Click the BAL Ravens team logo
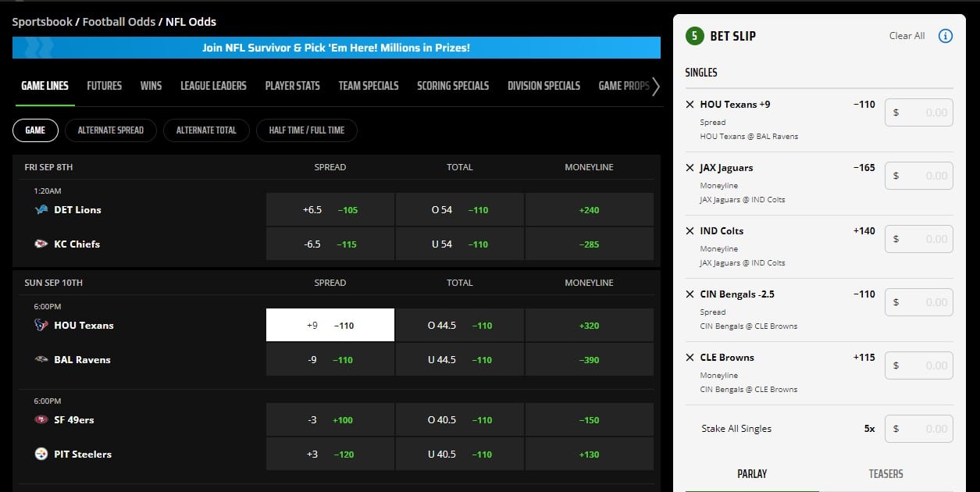 click(41, 359)
